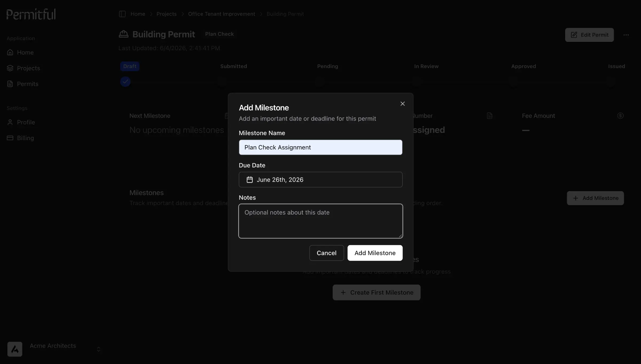641x364 pixels.
Task: Open the three-dot more options menu
Action: (x=626, y=35)
